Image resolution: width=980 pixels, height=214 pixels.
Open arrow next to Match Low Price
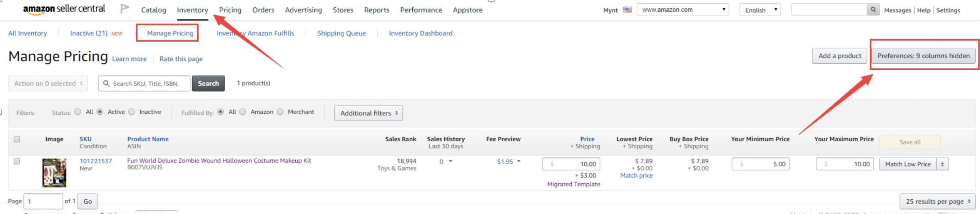943,164
